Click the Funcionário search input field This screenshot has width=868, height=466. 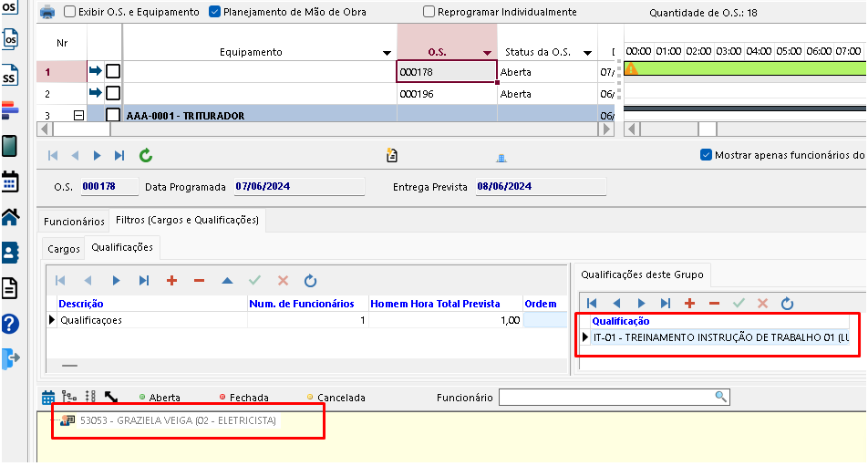[x=606, y=397]
